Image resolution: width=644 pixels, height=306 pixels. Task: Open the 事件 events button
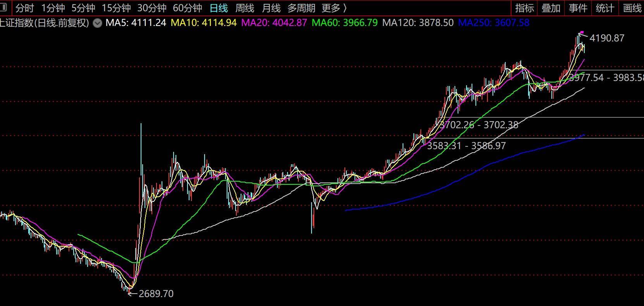578,8
